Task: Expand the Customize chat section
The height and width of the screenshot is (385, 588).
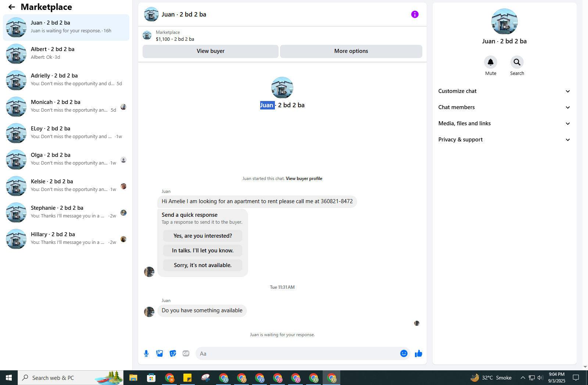Action: [x=504, y=91]
